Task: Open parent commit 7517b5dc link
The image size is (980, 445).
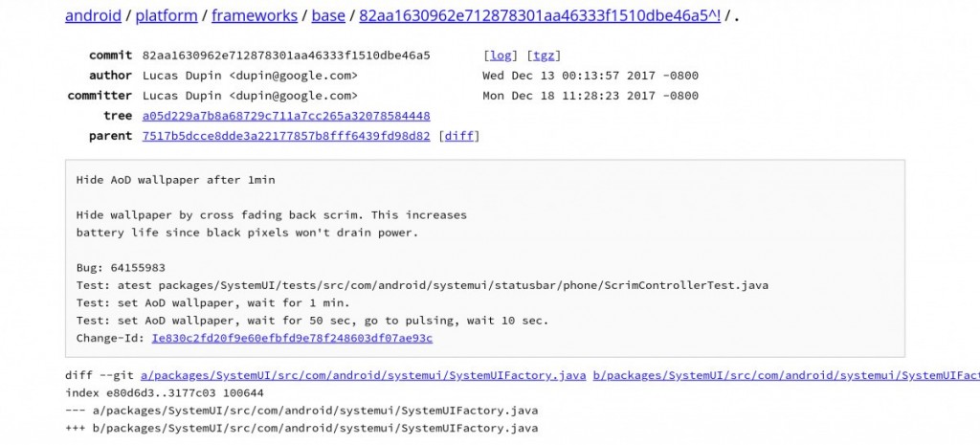Action: (x=285, y=136)
